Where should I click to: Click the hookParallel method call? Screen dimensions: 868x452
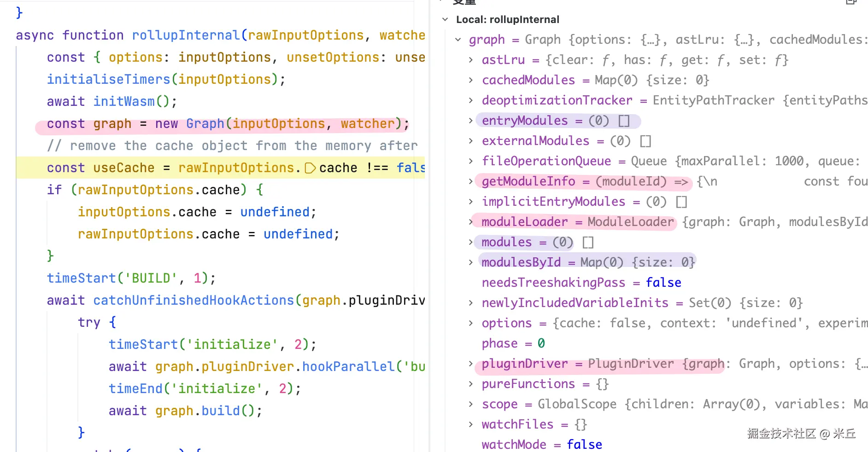click(x=349, y=367)
